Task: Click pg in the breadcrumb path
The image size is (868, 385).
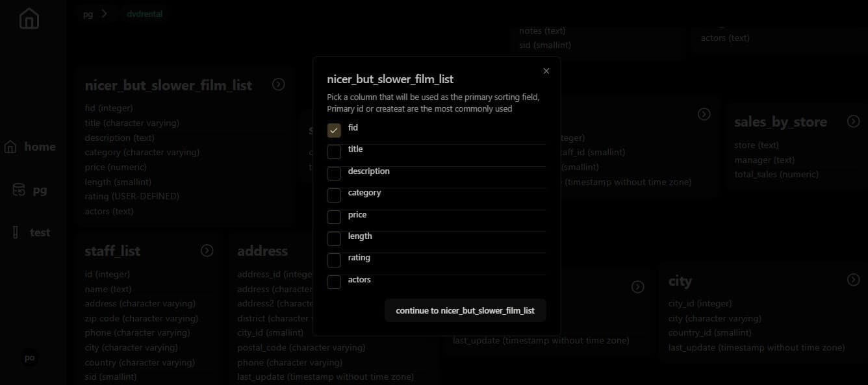Action: click(88, 14)
